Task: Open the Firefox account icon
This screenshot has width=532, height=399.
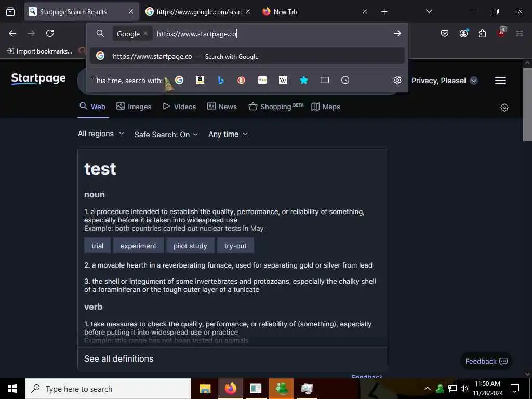Action: coord(463,33)
